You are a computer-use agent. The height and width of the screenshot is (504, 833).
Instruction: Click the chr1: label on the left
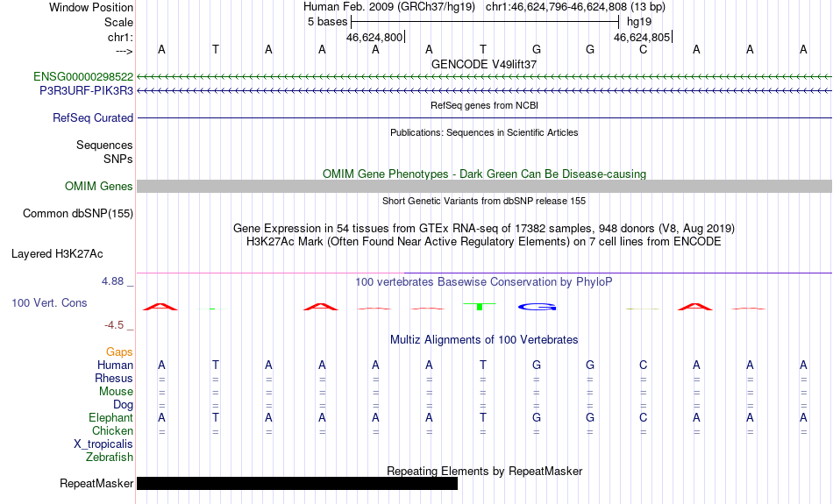pos(120,37)
